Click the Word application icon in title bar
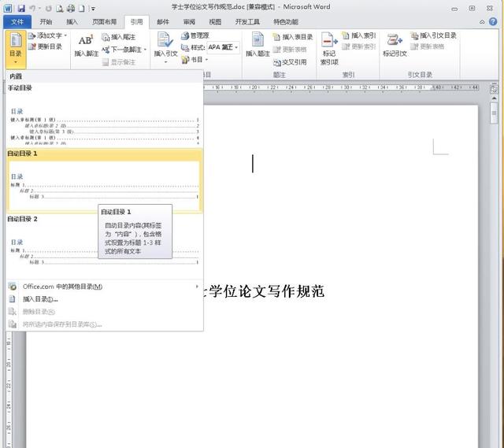 (x=8, y=9)
